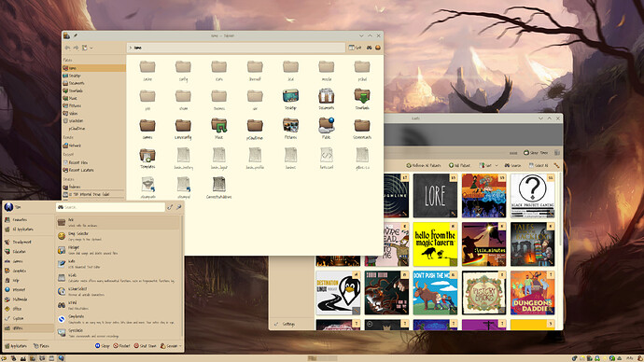Open Sort dropdown in Kasts toolbar
The width and height of the screenshot is (644, 362).
point(489,165)
